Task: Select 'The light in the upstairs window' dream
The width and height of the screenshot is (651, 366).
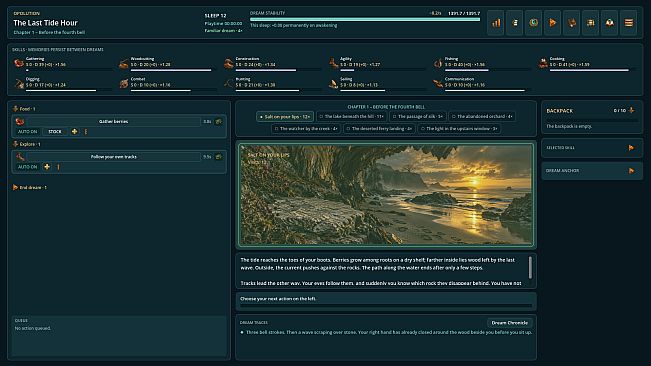Action: (x=459, y=129)
